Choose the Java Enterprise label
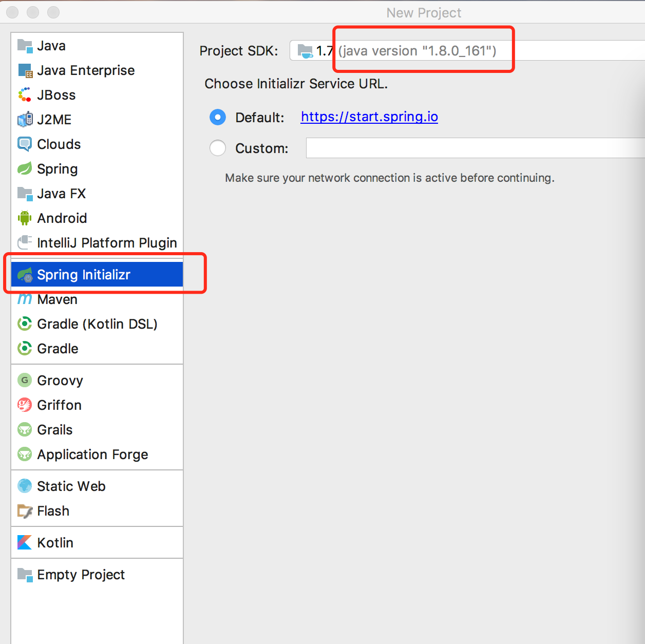 click(x=86, y=70)
